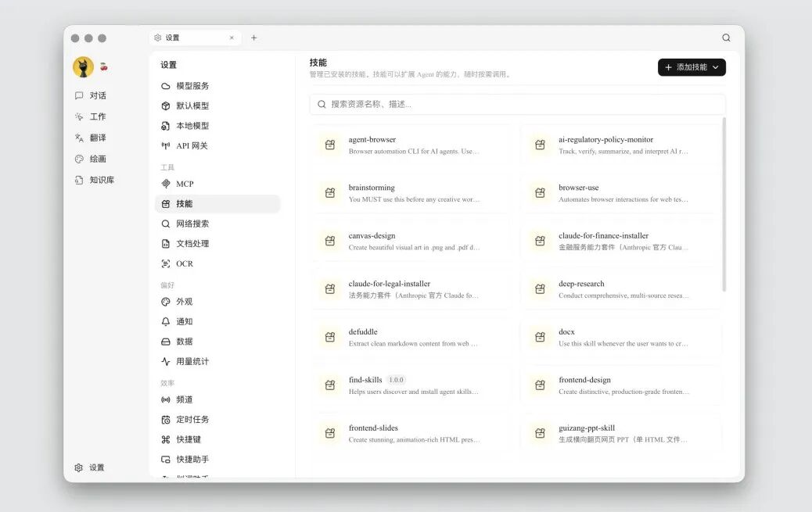This screenshot has width=812, height=512.
Task: Select 技能 in settings menu
Action: point(217,204)
